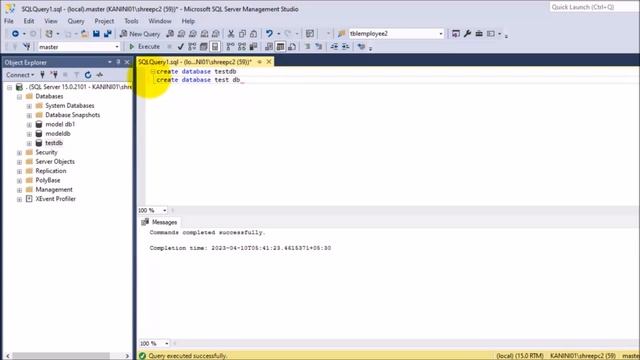
Task: Select Results to Text option
Action: click(269, 47)
